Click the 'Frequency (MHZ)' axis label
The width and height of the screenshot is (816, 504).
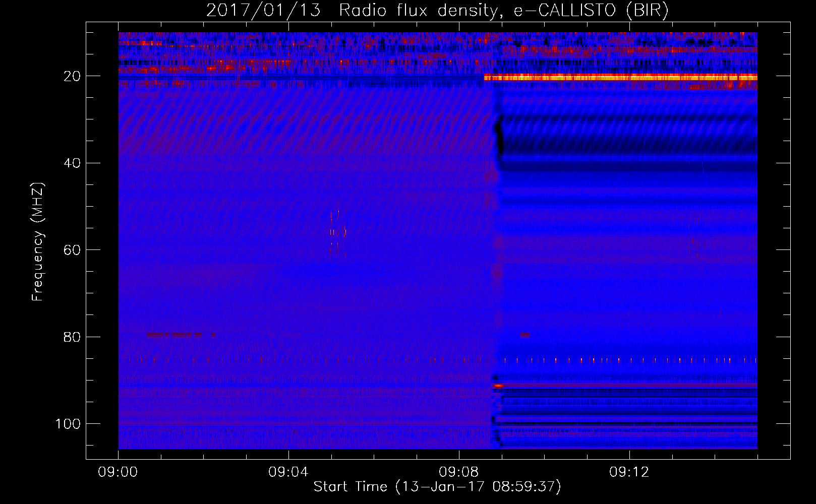tap(38, 242)
